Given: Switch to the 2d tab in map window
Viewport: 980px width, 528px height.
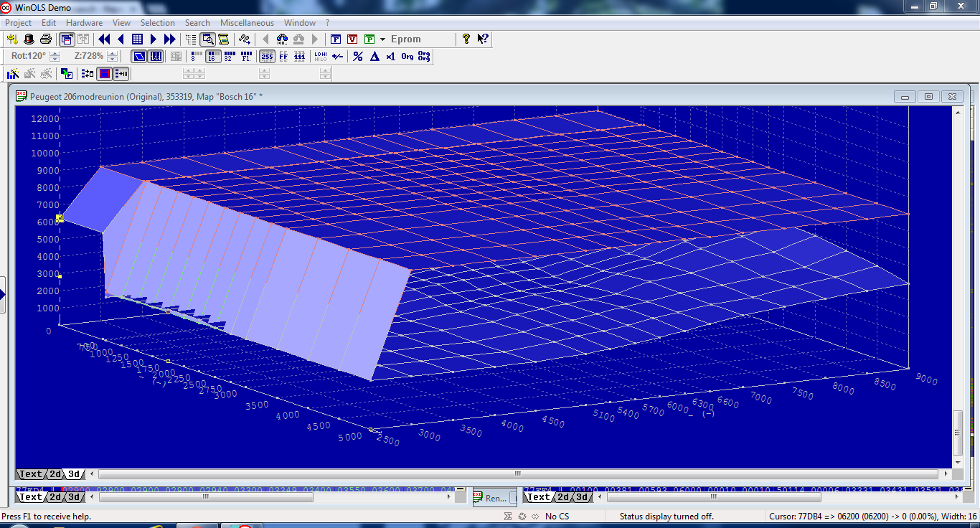Looking at the screenshot, I should pos(55,474).
